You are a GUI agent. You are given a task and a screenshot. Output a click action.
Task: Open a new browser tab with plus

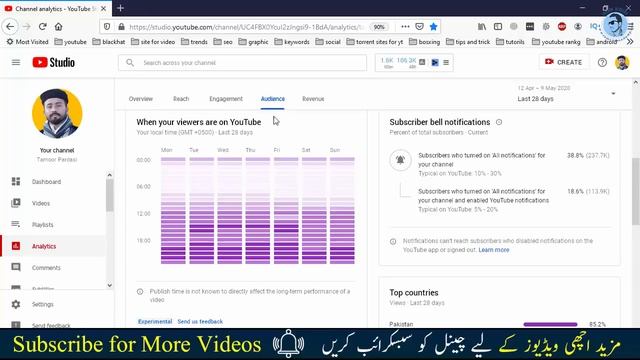coord(120,8)
